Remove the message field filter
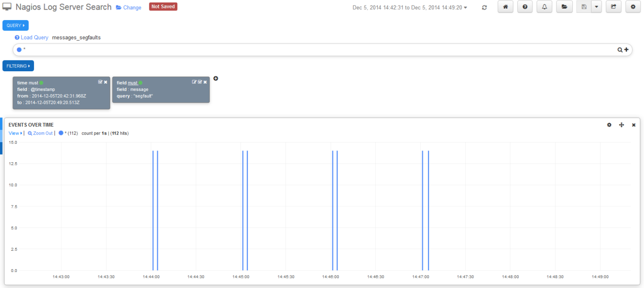644x288 pixels. click(205, 82)
